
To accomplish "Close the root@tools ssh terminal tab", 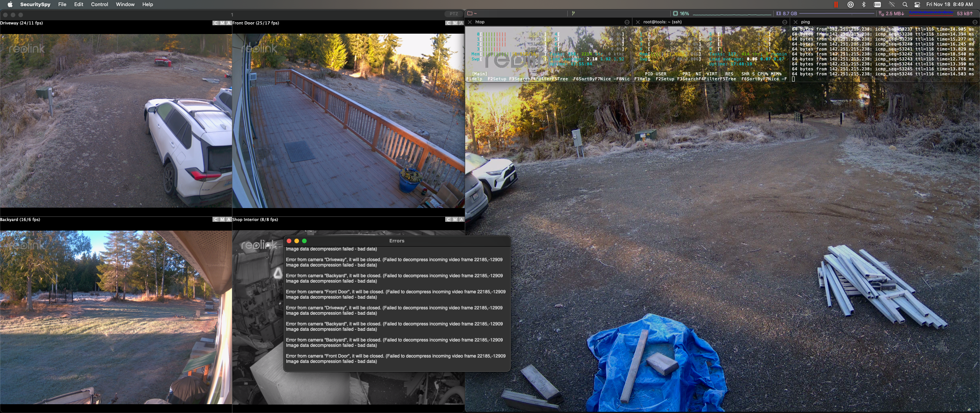I will [638, 22].
